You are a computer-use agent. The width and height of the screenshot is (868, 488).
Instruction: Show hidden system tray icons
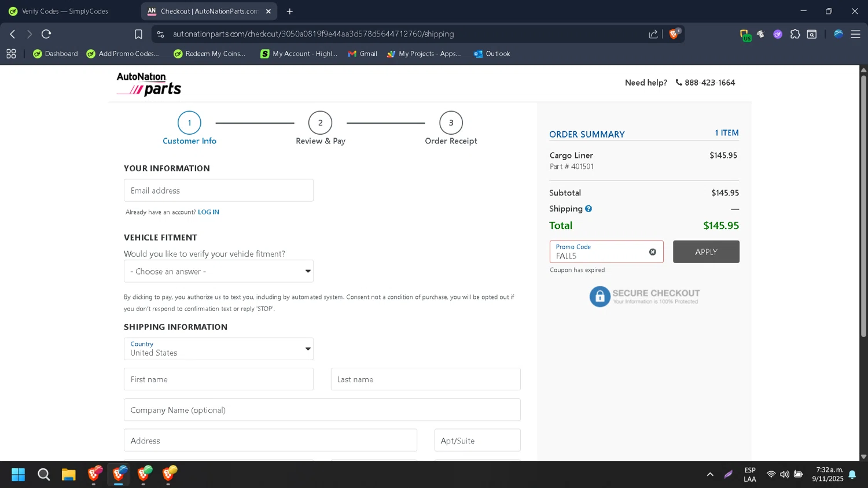point(710,475)
